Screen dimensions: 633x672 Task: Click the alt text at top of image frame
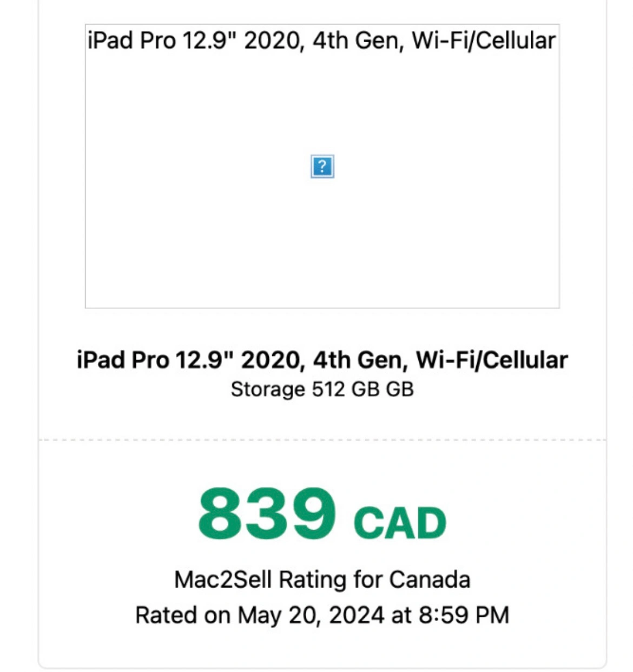coord(321,41)
